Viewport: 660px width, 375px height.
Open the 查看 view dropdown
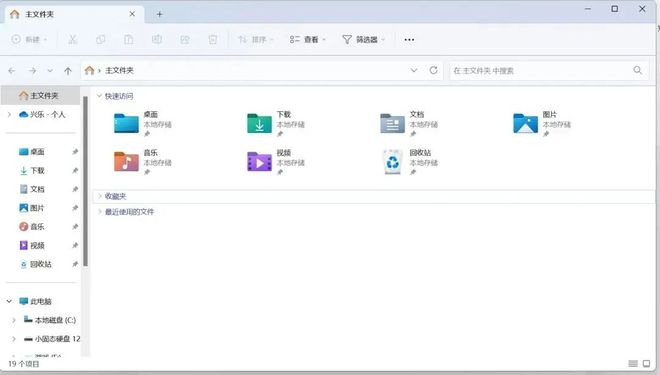(x=308, y=40)
